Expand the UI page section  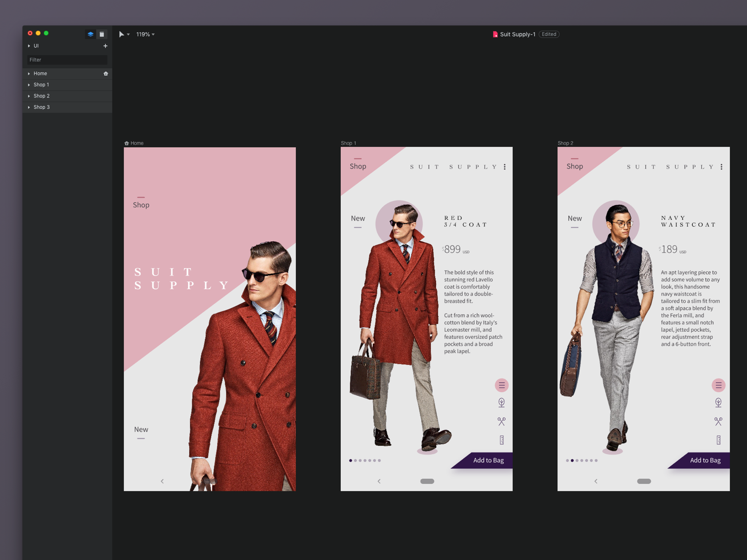pyautogui.click(x=29, y=46)
